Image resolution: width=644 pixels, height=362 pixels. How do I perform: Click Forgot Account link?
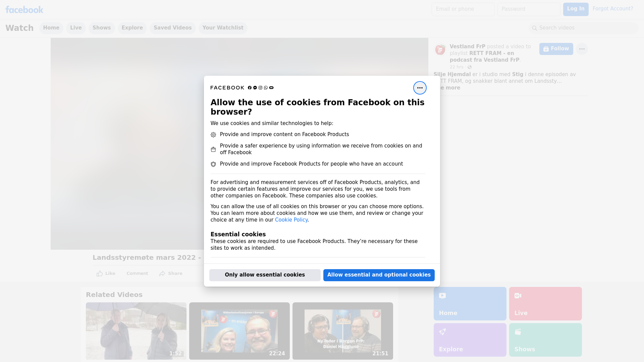tap(613, 9)
